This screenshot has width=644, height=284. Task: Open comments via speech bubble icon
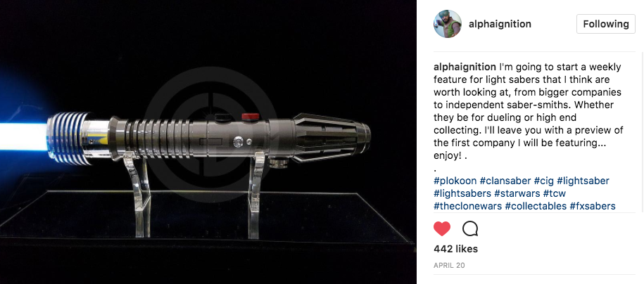coord(470,228)
